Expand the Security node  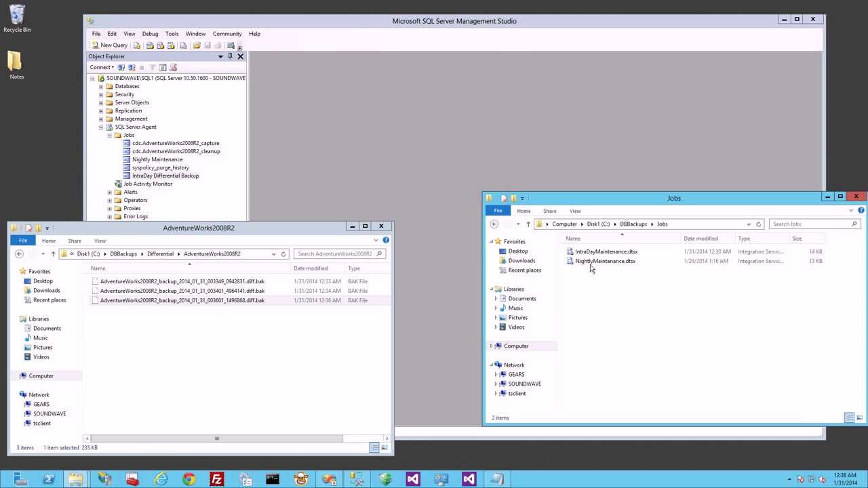pyautogui.click(x=101, y=94)
